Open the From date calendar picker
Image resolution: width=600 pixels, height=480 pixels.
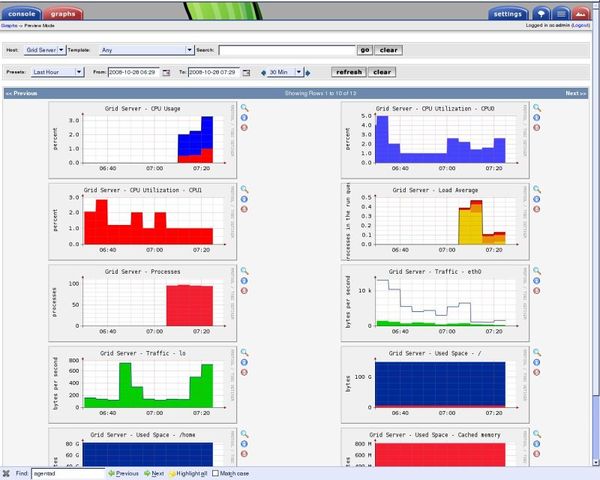166,72
